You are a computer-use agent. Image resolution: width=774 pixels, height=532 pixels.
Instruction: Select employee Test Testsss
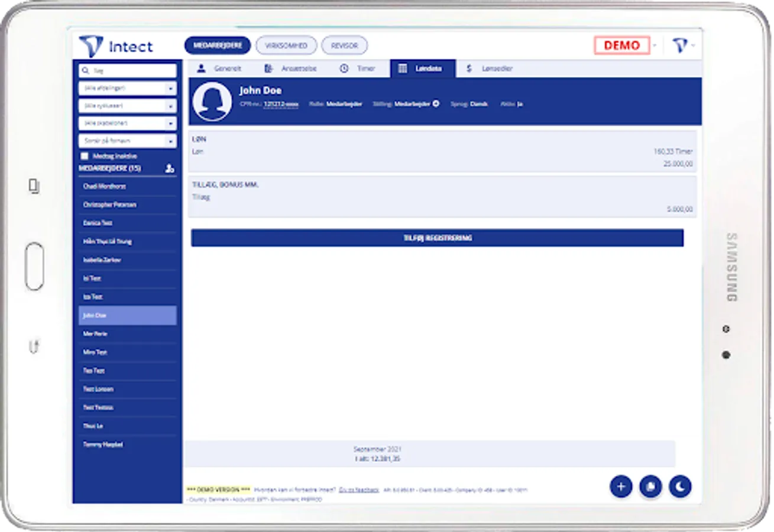pyautogui.click(x=127, y=407)
